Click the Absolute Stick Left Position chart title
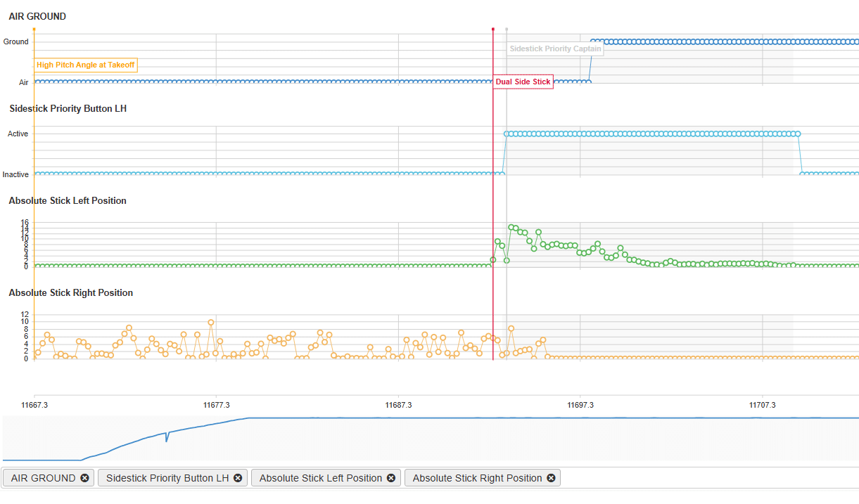859x504 pixels. click(68, 200)
